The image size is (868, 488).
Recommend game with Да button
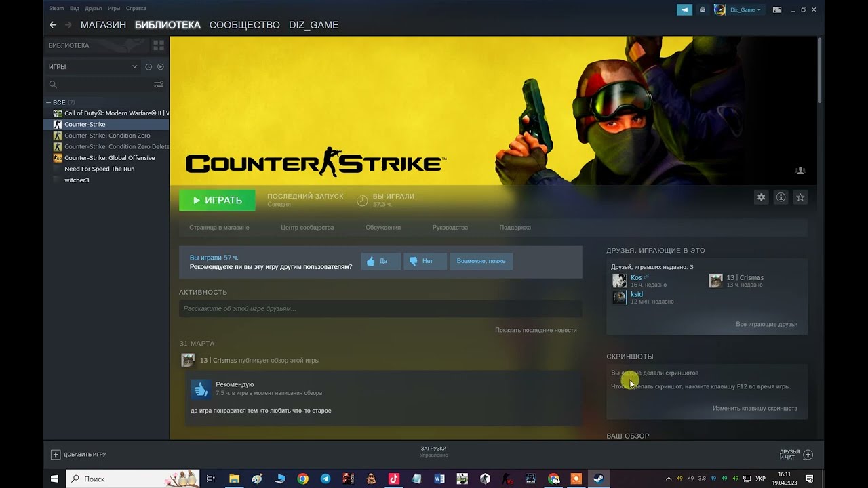point(380,261)
